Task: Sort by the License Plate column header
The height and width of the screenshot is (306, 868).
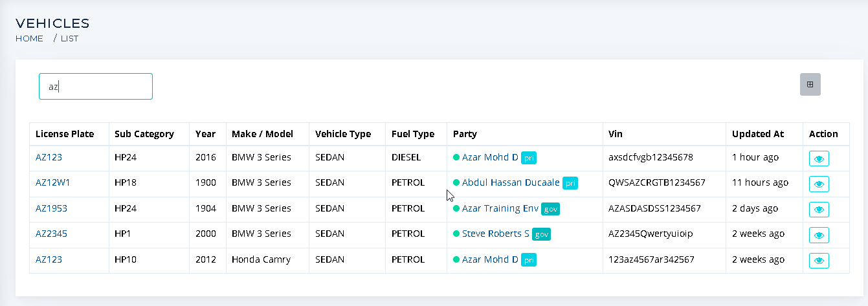Action: click(x=65, y=134)
